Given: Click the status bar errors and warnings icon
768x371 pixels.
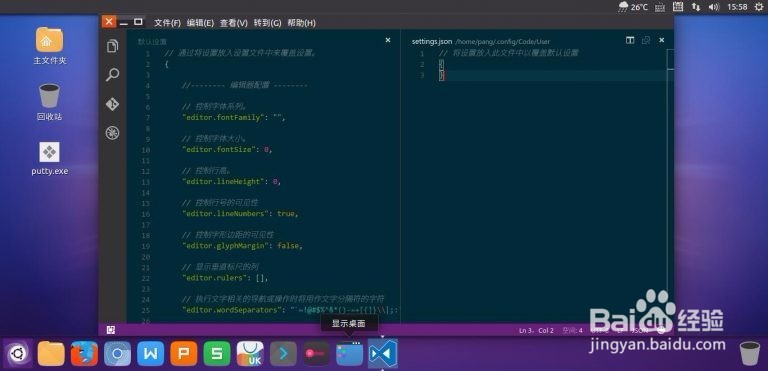Looking at the screenshot, I should 111,330.
